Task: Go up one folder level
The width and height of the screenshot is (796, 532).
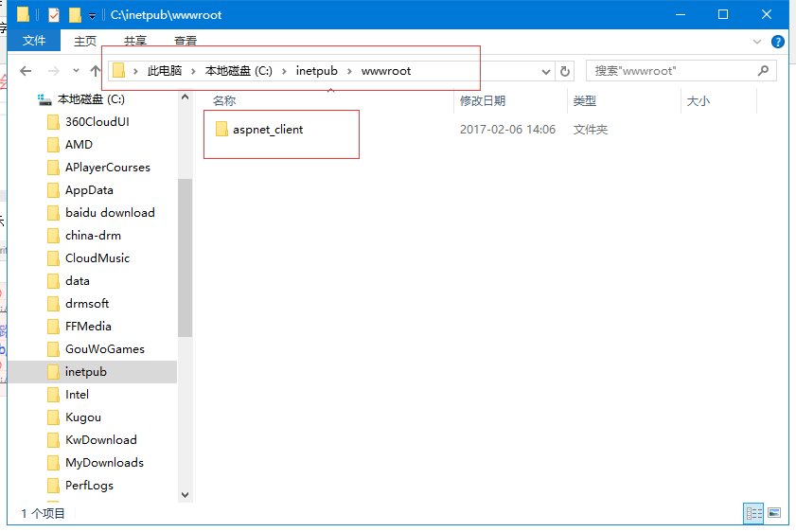Action: click(x=95, y=71)
